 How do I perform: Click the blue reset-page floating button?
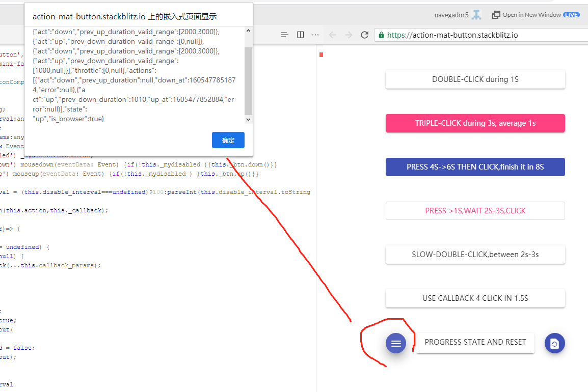point(554,343)
